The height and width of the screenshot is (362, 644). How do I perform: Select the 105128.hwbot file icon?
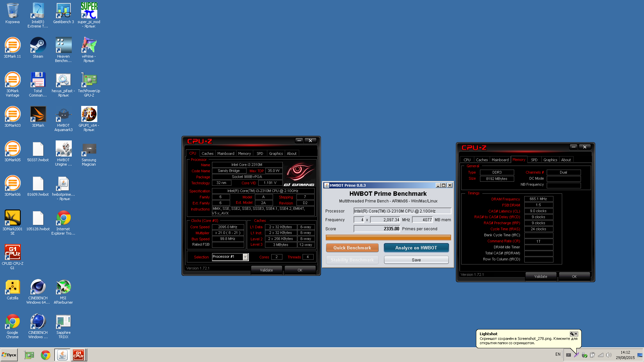38,221
